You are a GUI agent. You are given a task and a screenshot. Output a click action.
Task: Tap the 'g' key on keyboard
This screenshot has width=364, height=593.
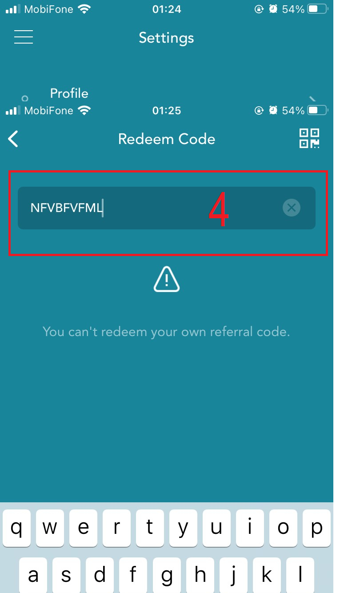[x=167, y=575]
